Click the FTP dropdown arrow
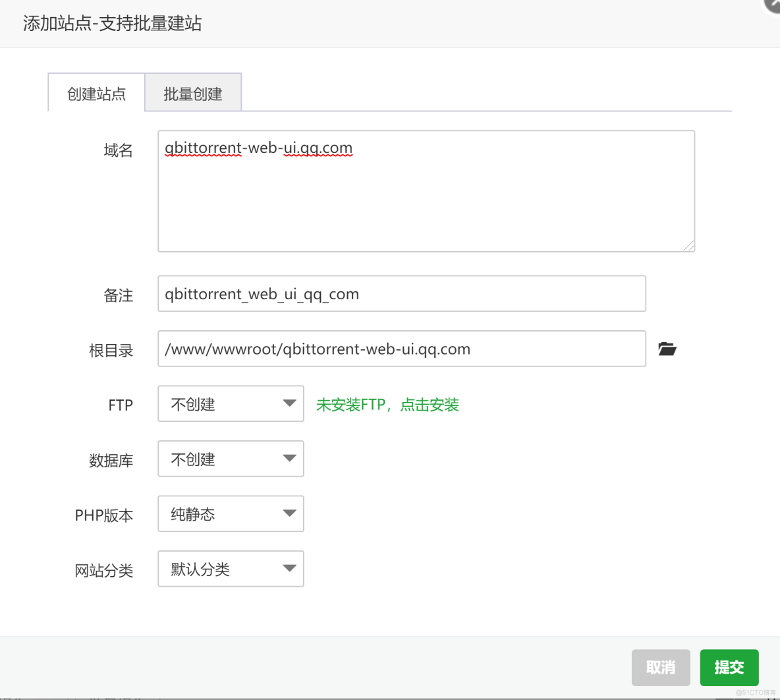The width and height of the screenshot is (780, 700). pyautogui.click(x=290, y=404)
